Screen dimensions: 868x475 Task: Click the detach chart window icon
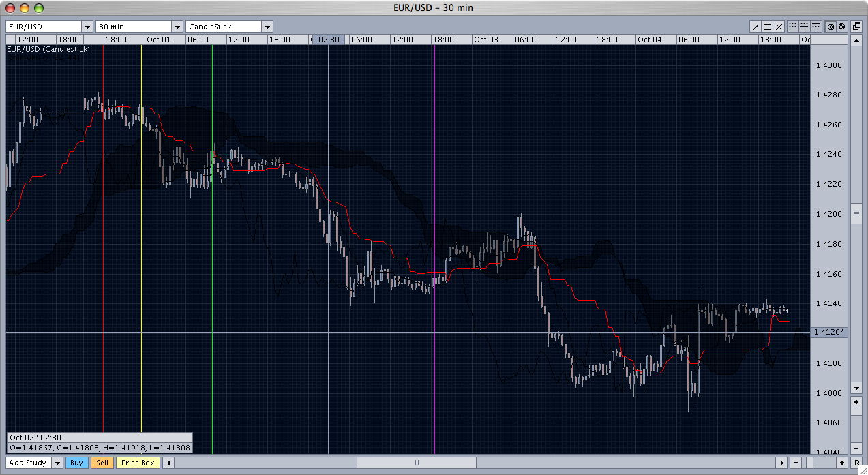pyautogui.click(x=856, y=27)
